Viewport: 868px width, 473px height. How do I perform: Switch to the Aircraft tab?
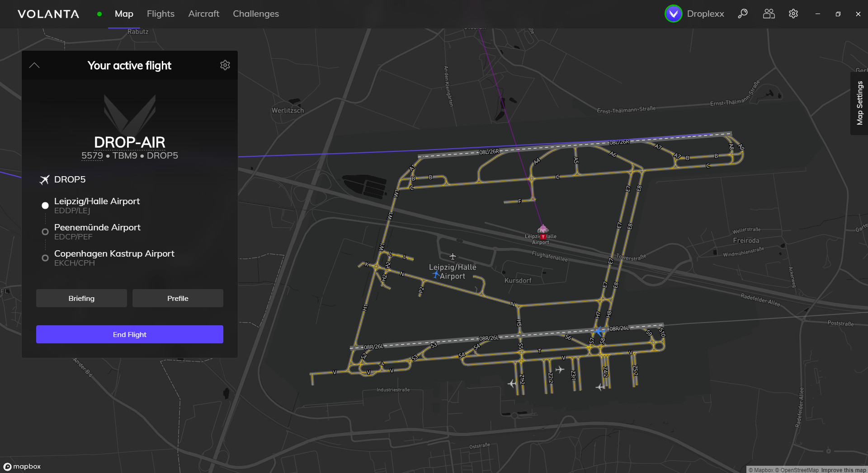[204, 14]
